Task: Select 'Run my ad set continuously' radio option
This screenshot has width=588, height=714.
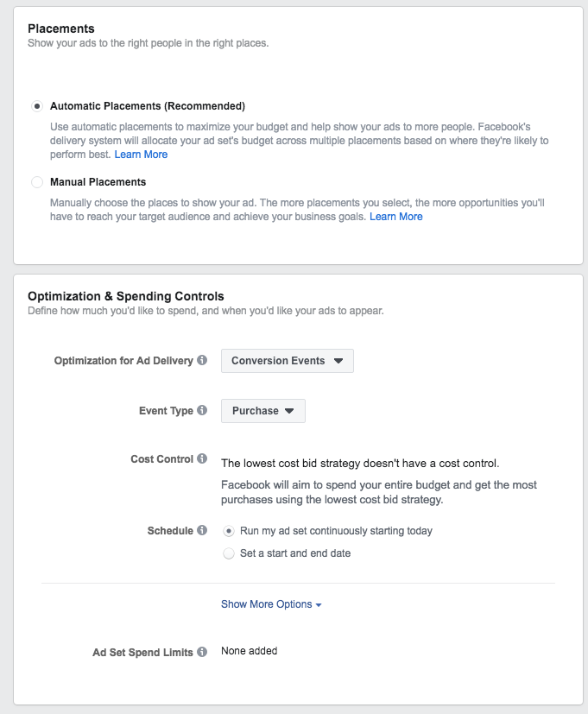Action: (229, 531)
